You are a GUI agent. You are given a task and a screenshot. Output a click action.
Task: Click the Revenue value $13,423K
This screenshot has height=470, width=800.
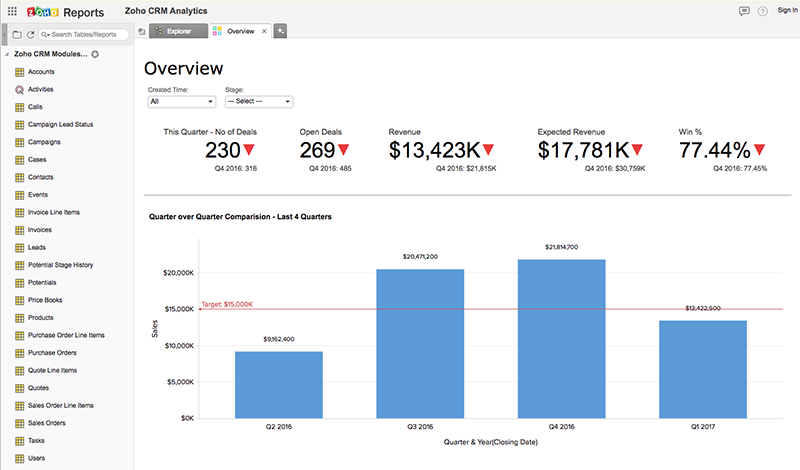[434, 150]
